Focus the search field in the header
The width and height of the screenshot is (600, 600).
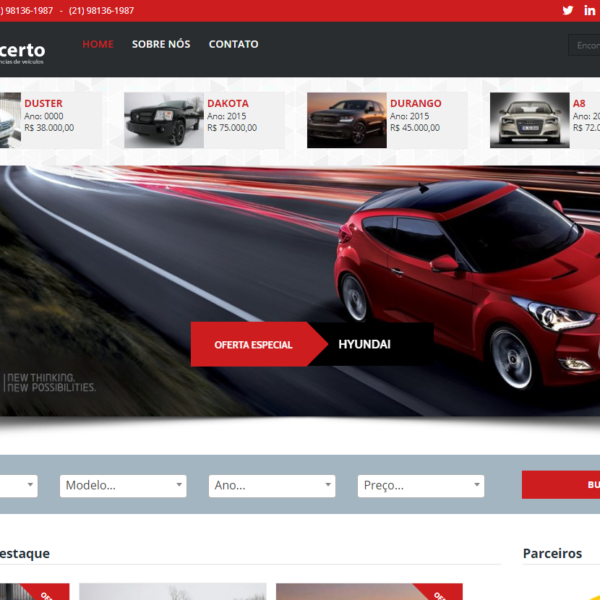point(585,45)
